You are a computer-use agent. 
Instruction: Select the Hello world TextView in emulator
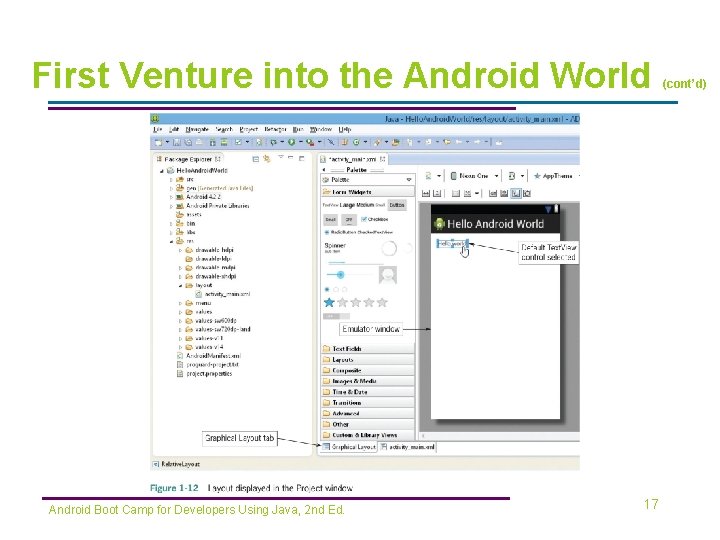(452, 244)
